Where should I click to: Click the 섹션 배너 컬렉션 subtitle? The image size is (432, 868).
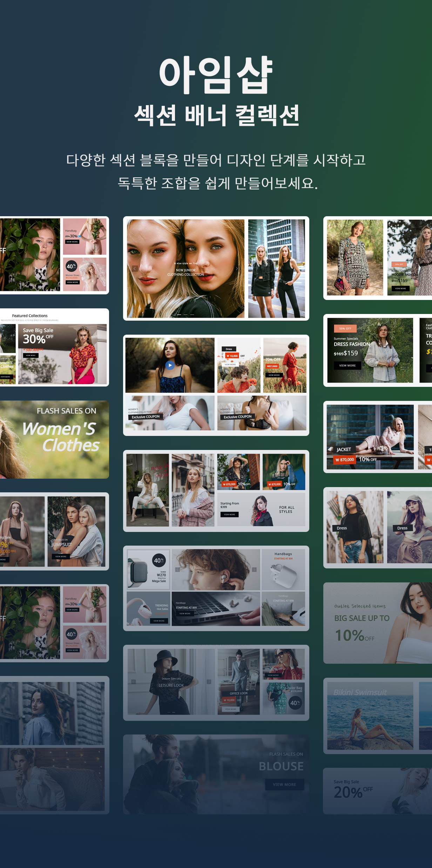click(x=217, y=115)
